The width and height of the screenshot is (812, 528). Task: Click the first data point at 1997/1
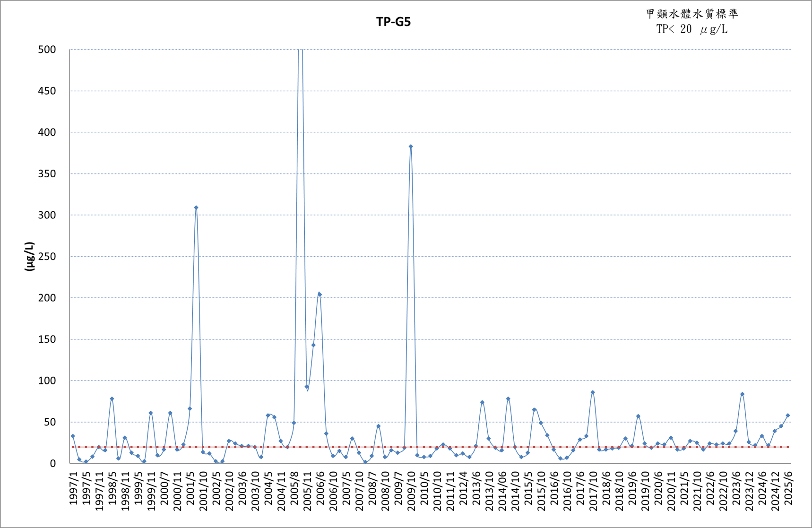pos(73,436)
